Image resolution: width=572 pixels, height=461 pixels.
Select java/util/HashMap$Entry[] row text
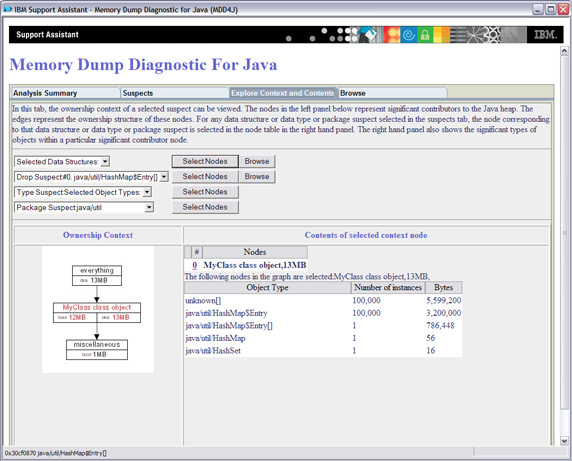point(229,326)
